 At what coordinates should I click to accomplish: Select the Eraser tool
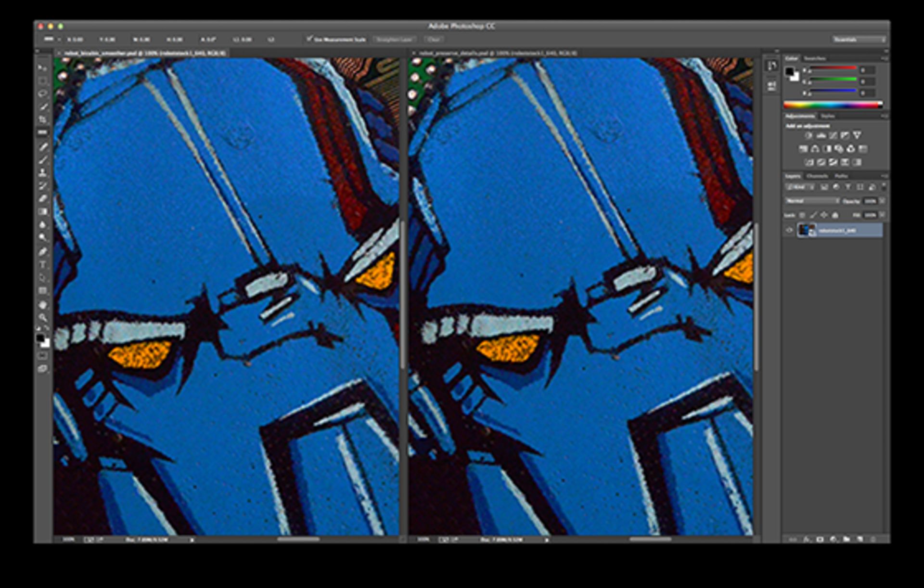pyautogui.click(x=42, y=198)
